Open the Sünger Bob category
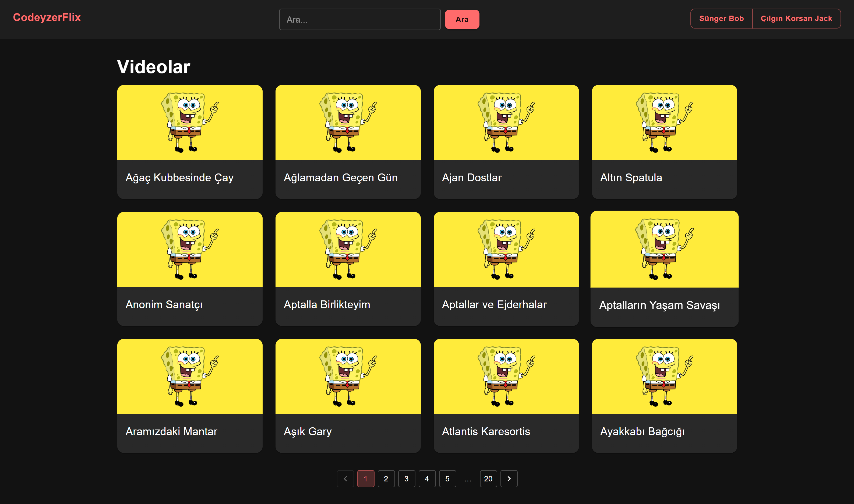 pos(721,18)
